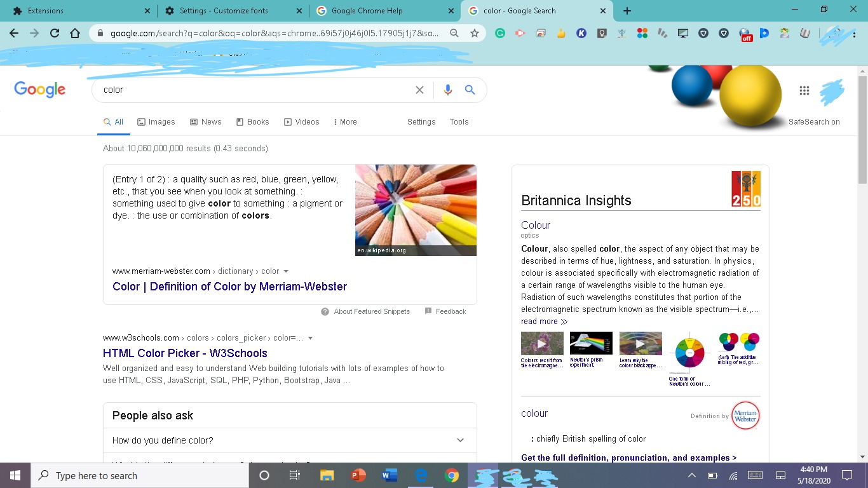Reload the current page

(x=55, y=33)
